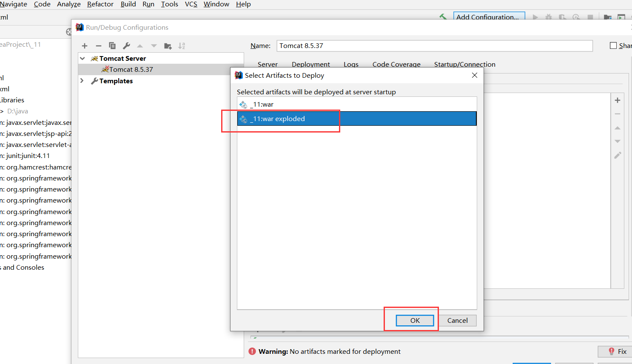Click the Name input field
The width and height of the screenshot is (632, 364).
coord(435,46)
